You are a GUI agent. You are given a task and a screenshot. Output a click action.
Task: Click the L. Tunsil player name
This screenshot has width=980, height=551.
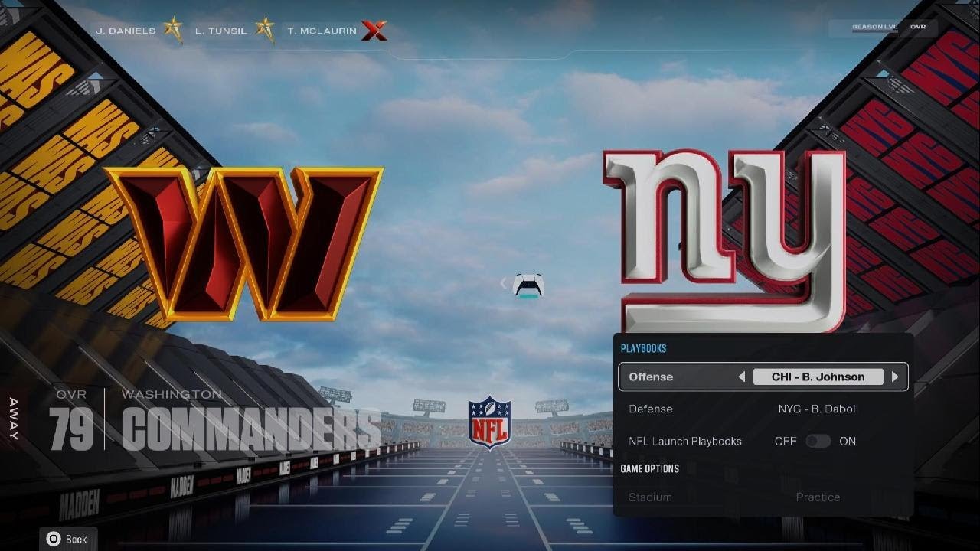pyautogui.click(x=221, y=31)
